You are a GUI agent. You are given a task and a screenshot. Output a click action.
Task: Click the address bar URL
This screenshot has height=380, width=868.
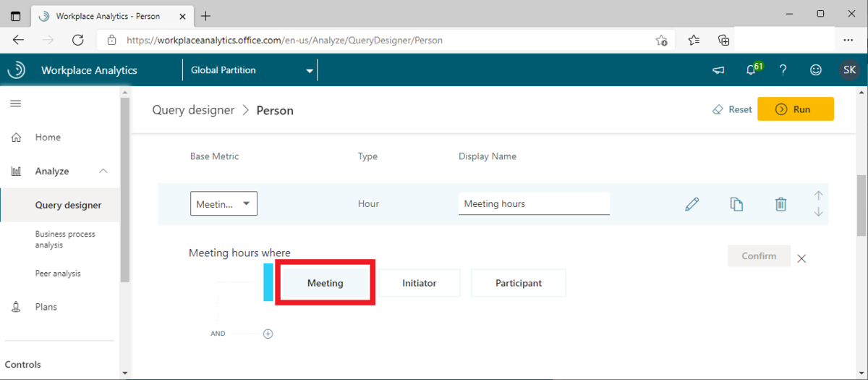click(284, 41)
